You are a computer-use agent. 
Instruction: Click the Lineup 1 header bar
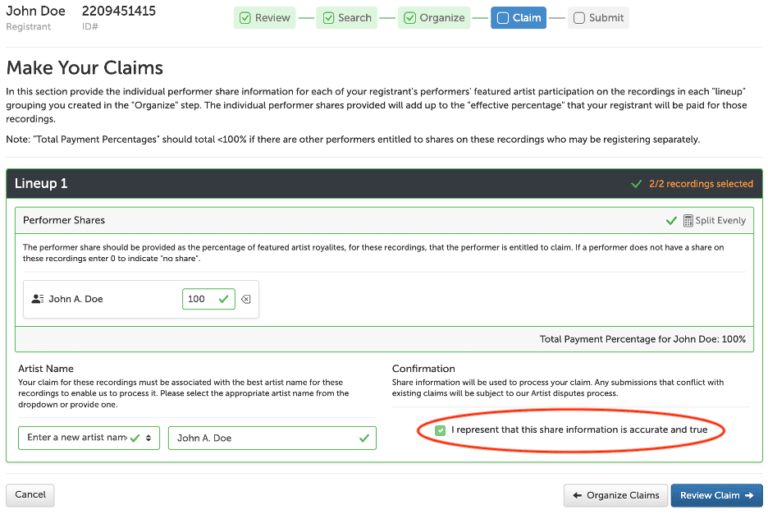coord(300,184)
